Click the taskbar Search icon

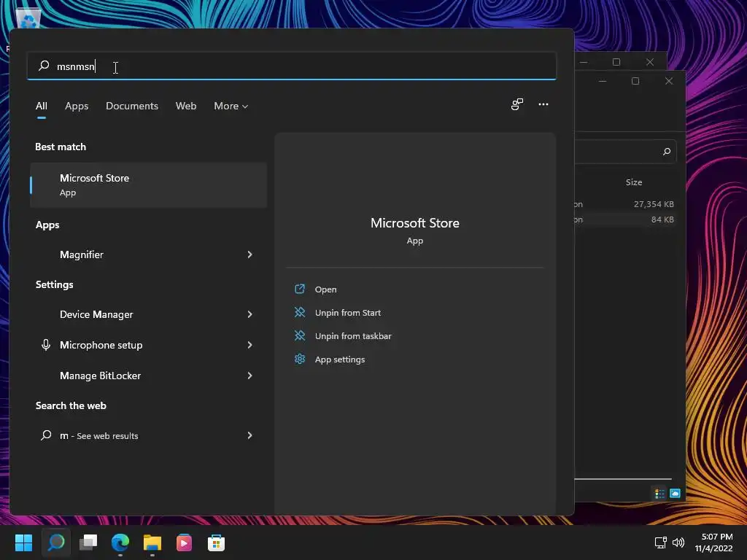pos(56,542)
